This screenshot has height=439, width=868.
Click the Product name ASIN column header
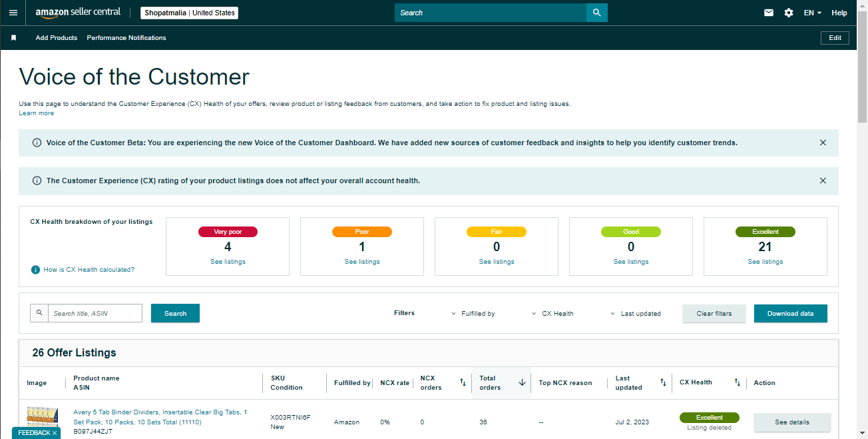(97, 382)
